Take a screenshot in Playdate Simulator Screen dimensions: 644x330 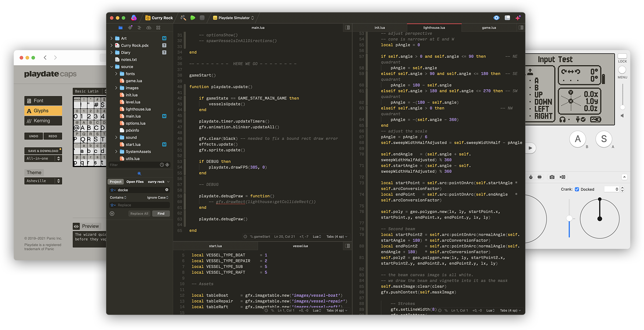pyautogui.click(x=552, y=177)
